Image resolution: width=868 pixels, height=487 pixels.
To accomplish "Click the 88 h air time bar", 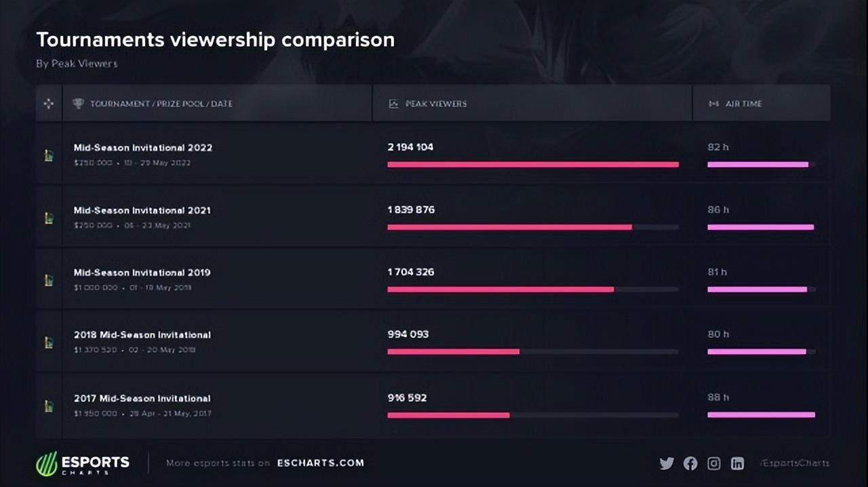I will tap(761, 414).
